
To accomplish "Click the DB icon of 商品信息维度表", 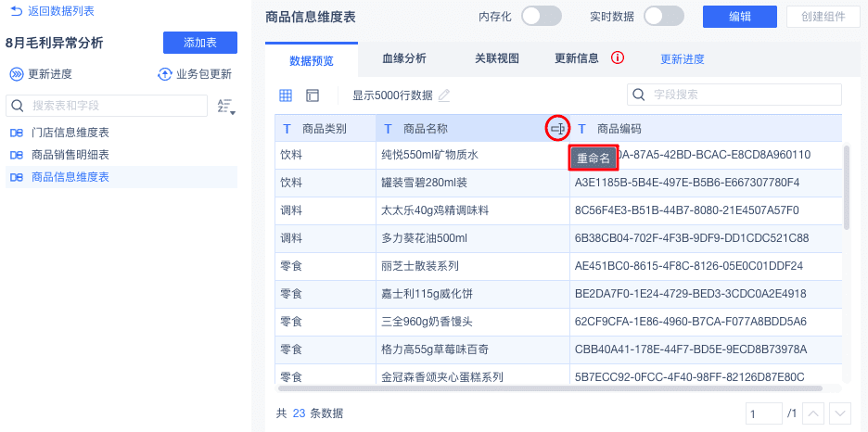I will (18, 177).
